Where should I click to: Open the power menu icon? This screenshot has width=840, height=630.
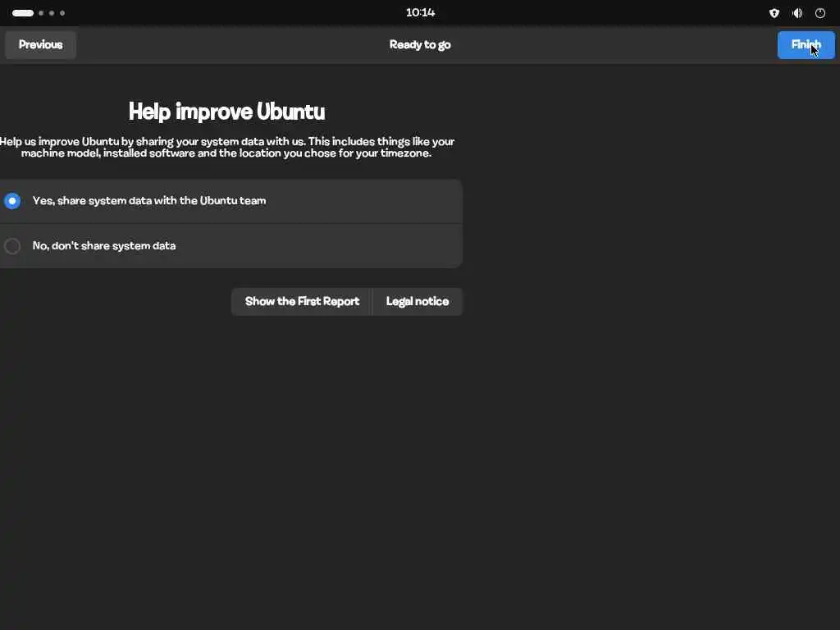[820, 13]
